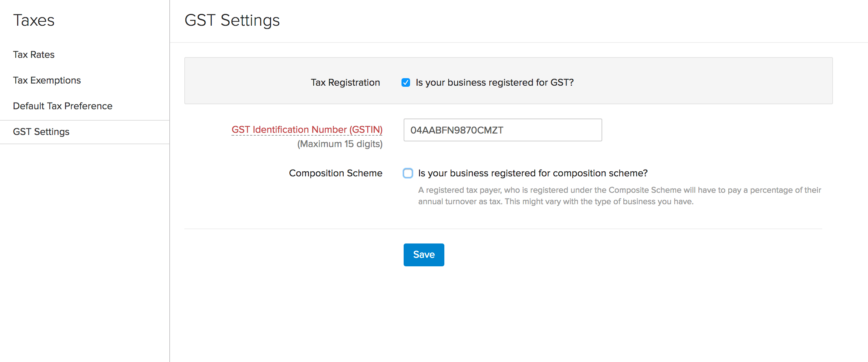Click the '(Maximum 15 digits)' hint text
Viewport: 868px width, 362px height.
340,144
